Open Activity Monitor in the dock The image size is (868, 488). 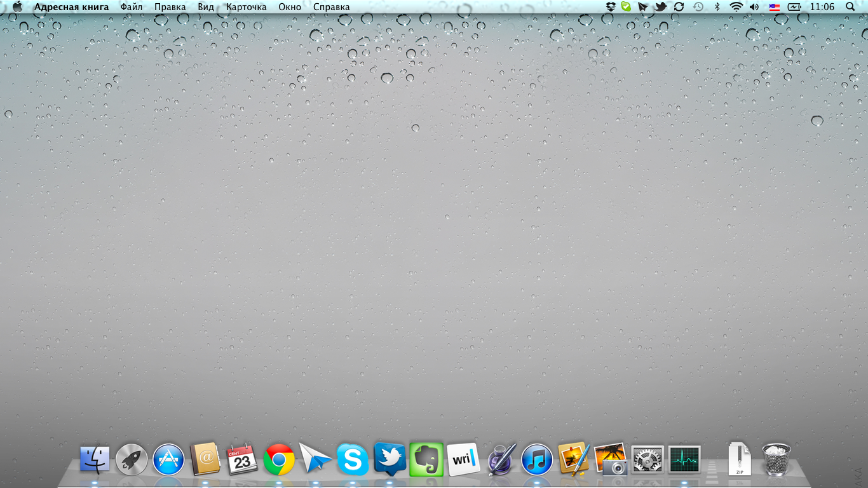[x=684, y=459]
